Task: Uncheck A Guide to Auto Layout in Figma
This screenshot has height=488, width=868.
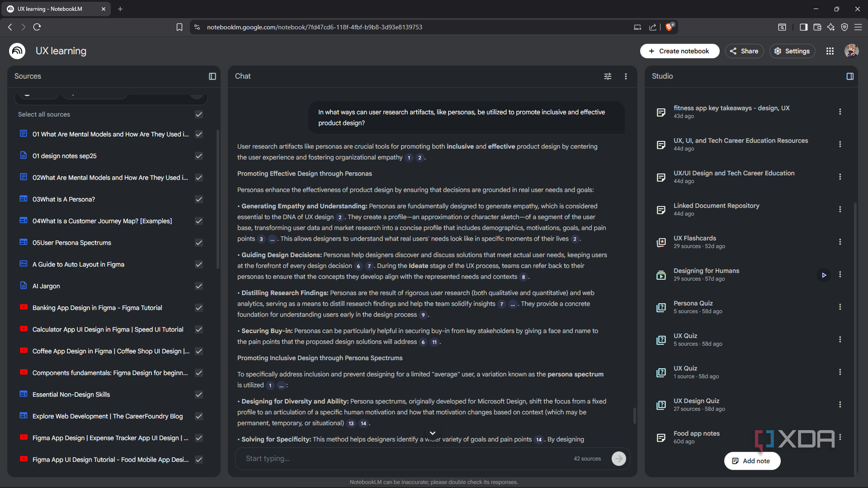Action: pos(199,265)
